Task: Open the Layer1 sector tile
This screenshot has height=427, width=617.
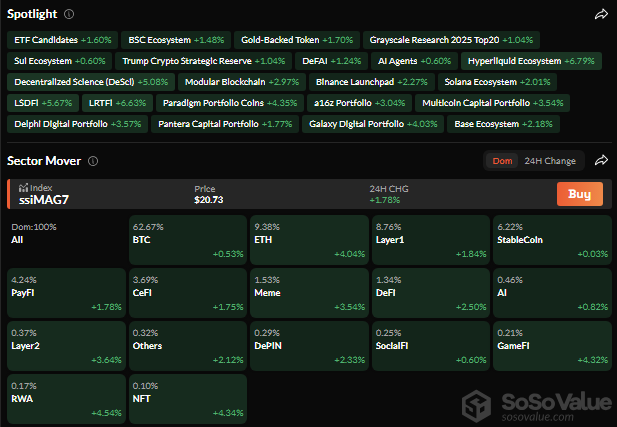Action: (x=431, y=240)
